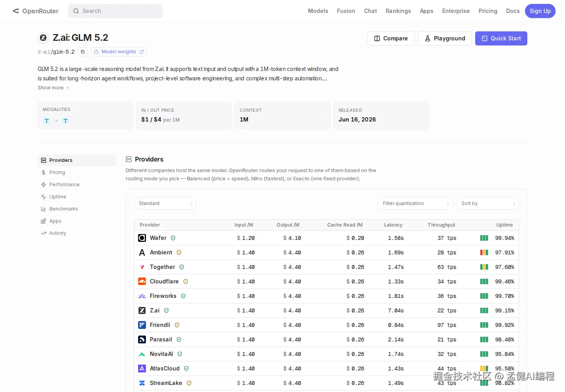Open Rankings in the top navigation
This screenshot has width=565, height=392.
coord(398,11)
